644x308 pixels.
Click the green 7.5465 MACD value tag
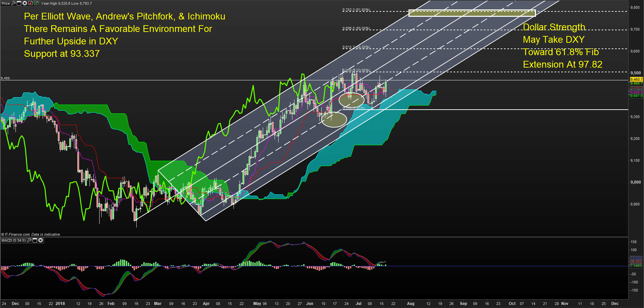pos(636,266)
